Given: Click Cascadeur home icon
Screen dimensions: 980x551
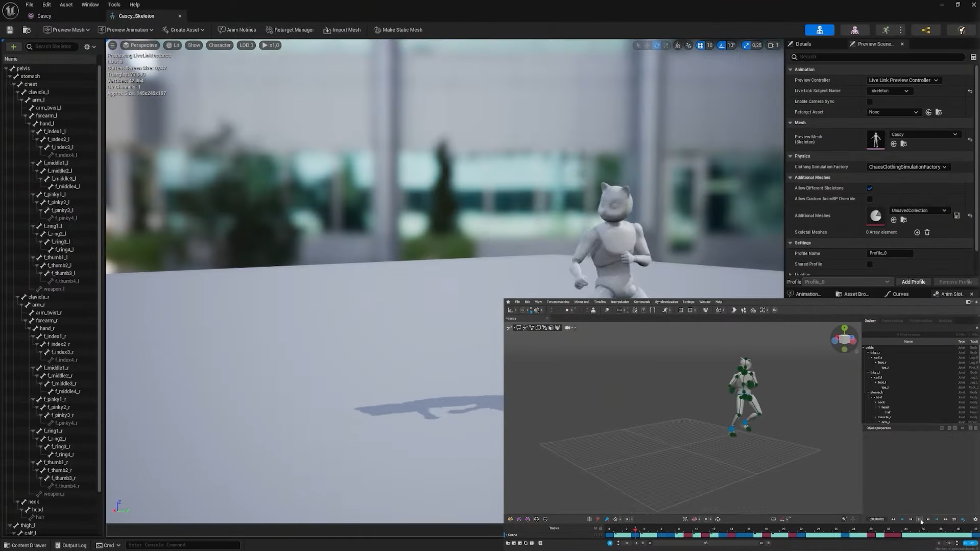Looking at the screenshot, I should [x=508, y=302].
